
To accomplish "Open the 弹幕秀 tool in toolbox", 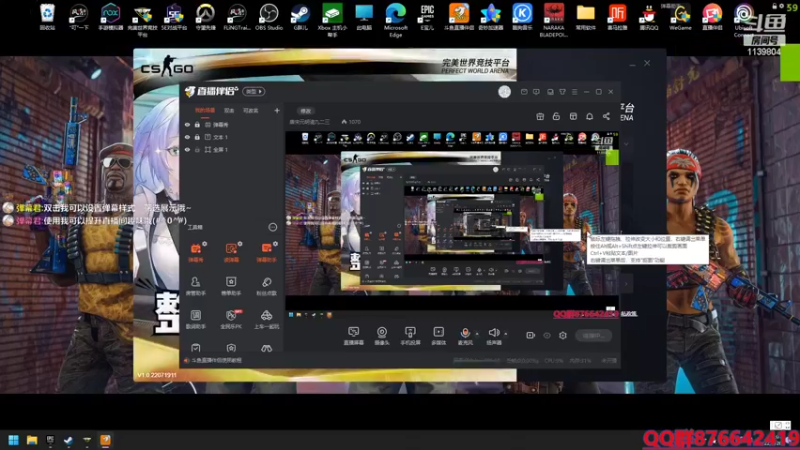I will [x=196, y=252].
